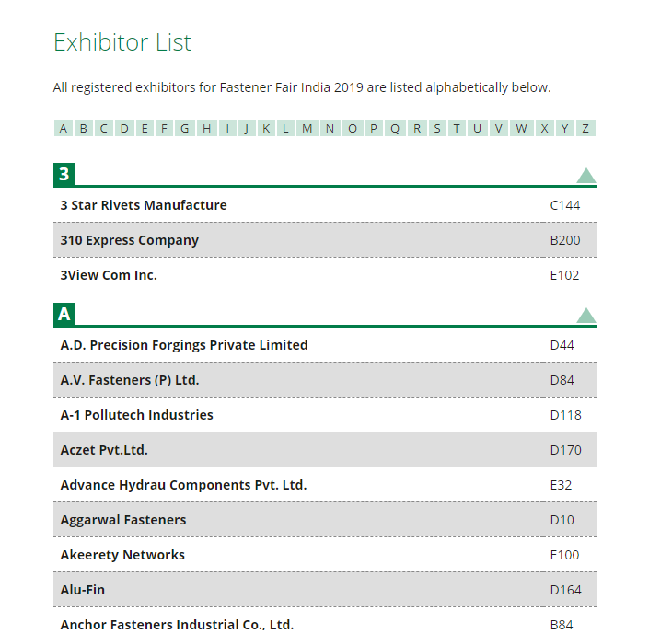Click stand number D84

coord(562,380)
